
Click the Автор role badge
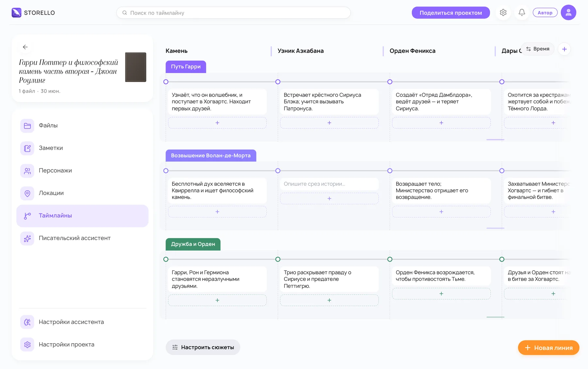[x=545, y=13]
